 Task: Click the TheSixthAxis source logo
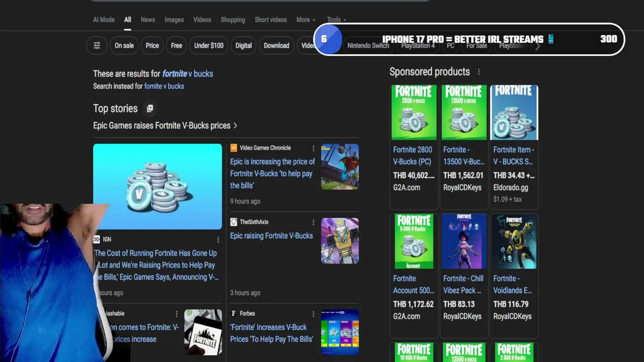(x=233, y=222)
